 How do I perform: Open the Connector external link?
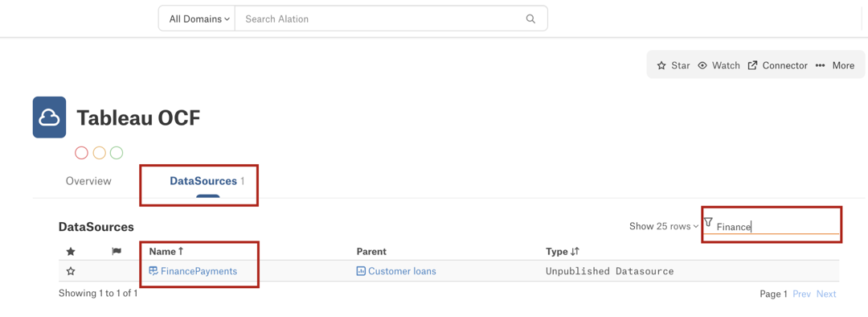778,65
